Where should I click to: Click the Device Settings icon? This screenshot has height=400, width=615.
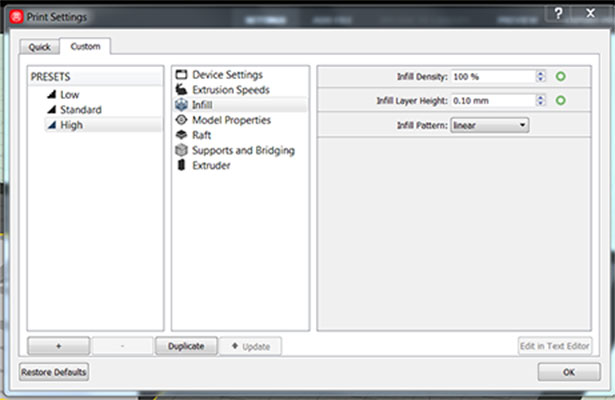tap(181, 75)
